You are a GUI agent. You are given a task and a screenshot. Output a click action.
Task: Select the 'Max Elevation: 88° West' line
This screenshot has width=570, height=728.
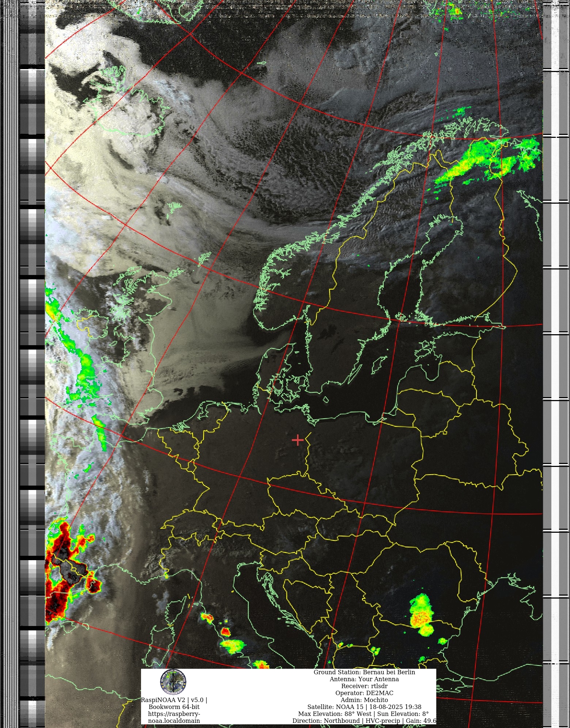click(364, 714)
